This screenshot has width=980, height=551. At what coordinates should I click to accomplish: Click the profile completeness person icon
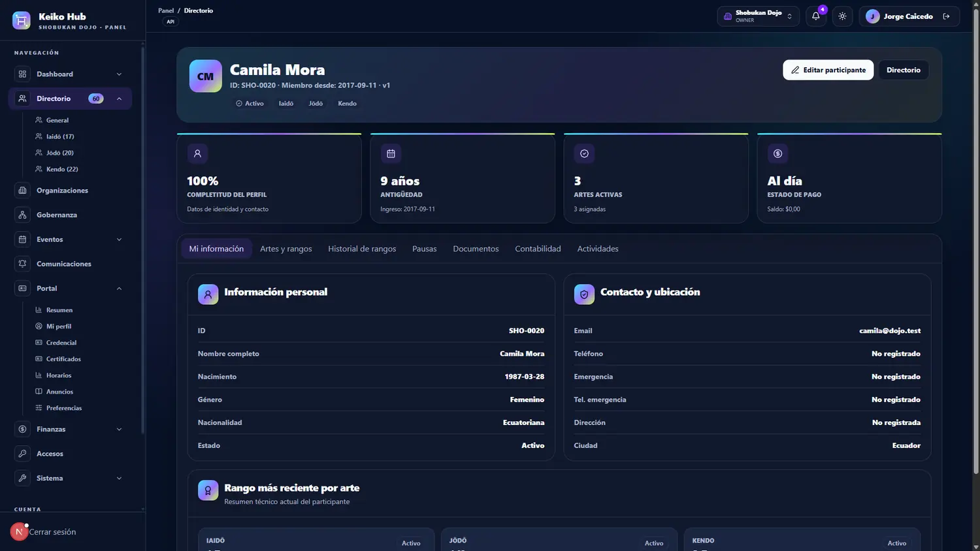click(x=197, y=153)
